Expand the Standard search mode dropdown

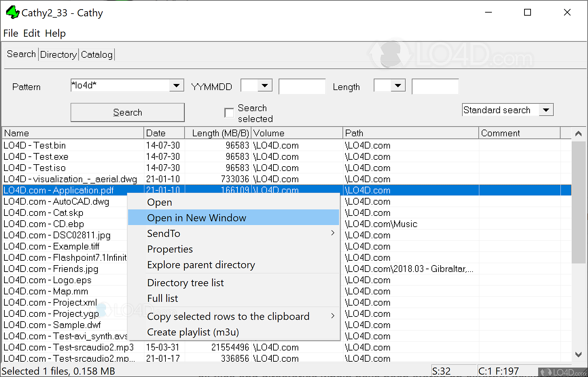(x=546, y=110)
